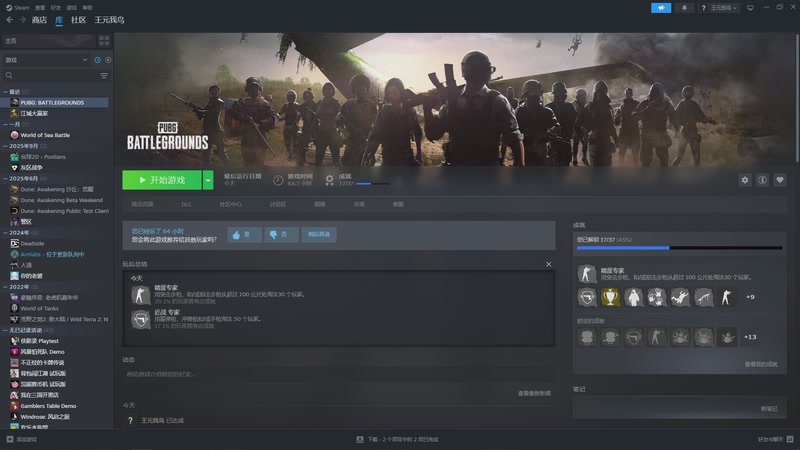This screenshot has height=450, width=800.
Task: Close the post-game summary panel
Action: pyautogui.click(x=548, y=264)
